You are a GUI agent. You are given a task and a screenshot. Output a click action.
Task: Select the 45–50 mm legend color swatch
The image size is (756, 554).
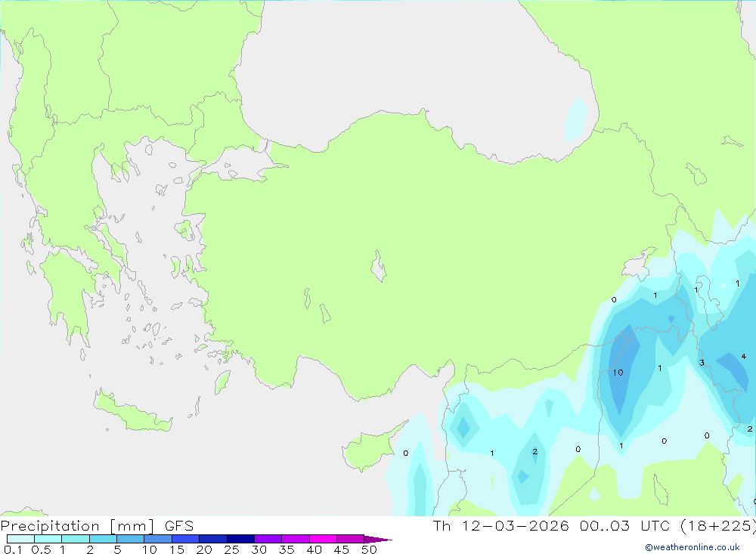pyautogui.click(x=350, y=539)
